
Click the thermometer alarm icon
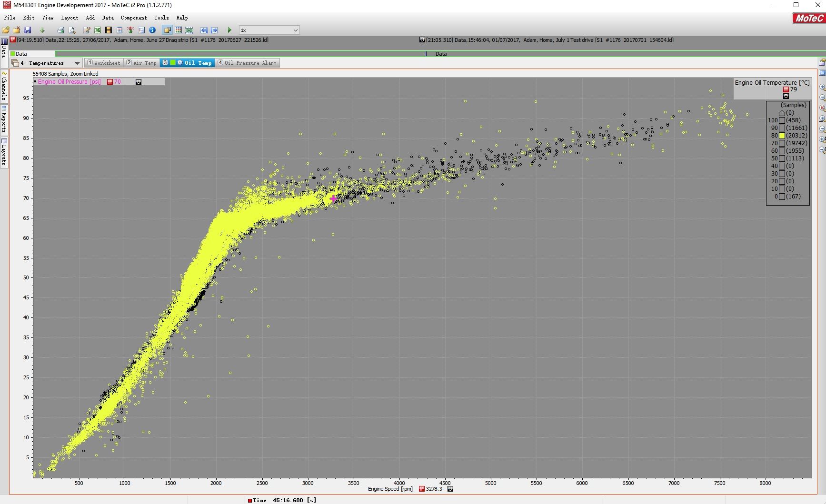click(130, 30)
